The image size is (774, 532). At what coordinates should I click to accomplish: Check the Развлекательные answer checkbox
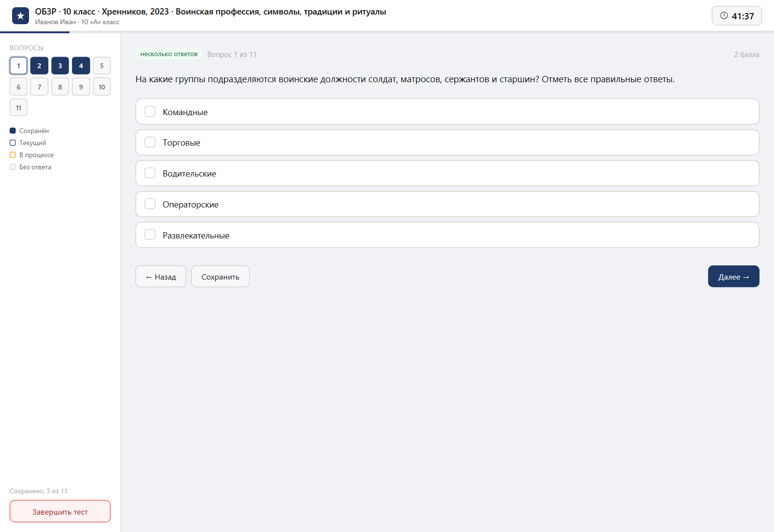(x=150, y=235)
